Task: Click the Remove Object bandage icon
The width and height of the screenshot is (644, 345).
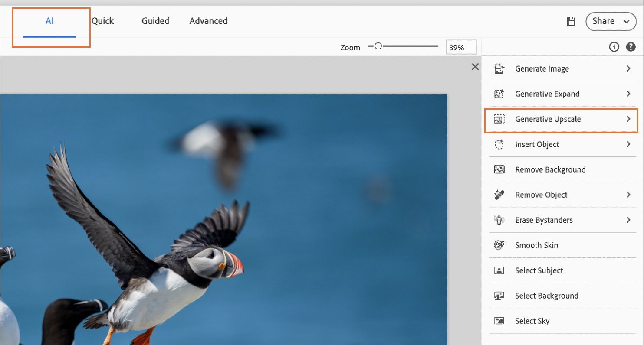Action: (499, 195)
